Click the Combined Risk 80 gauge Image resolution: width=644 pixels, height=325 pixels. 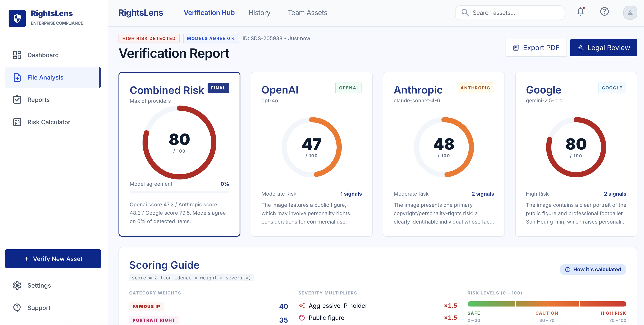179,143
